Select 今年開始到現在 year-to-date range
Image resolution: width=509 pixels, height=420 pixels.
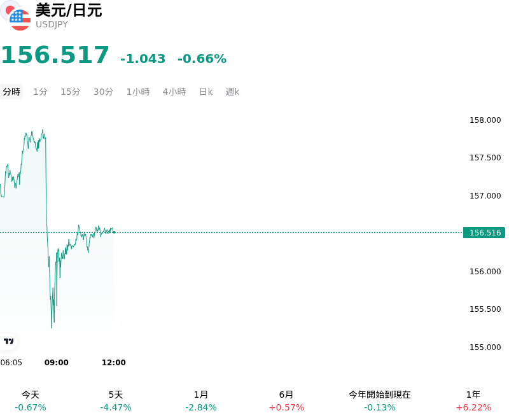point(380,401)
